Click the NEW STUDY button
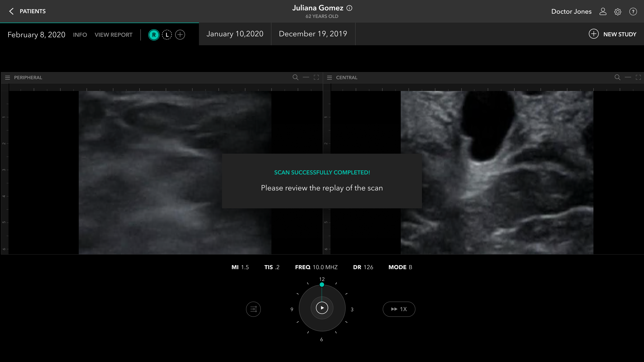The height and width of the screenshot is (362, 644). point(612,34)
